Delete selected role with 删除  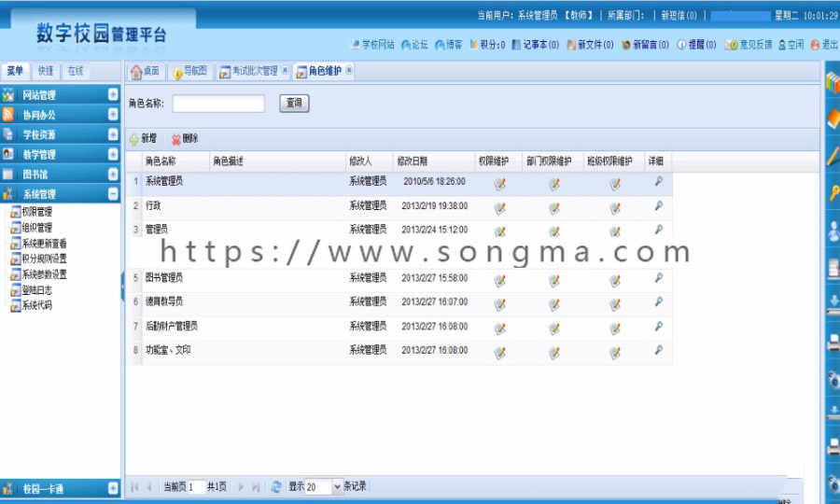185,139
